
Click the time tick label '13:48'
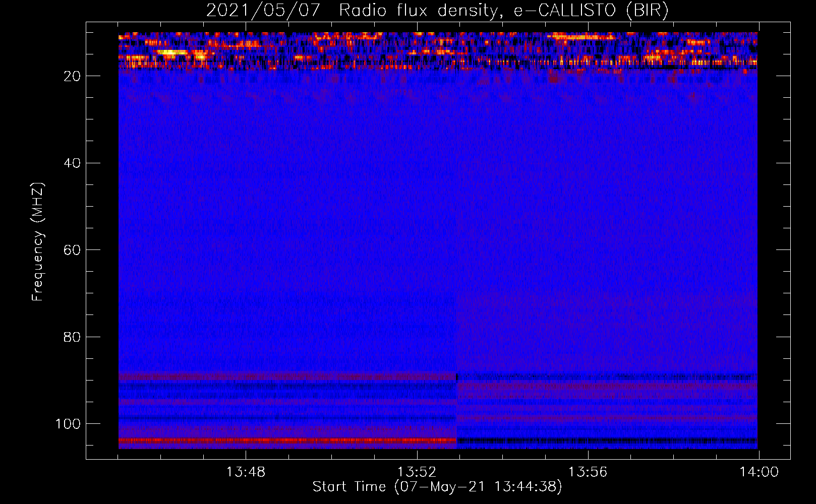(246, 472)
